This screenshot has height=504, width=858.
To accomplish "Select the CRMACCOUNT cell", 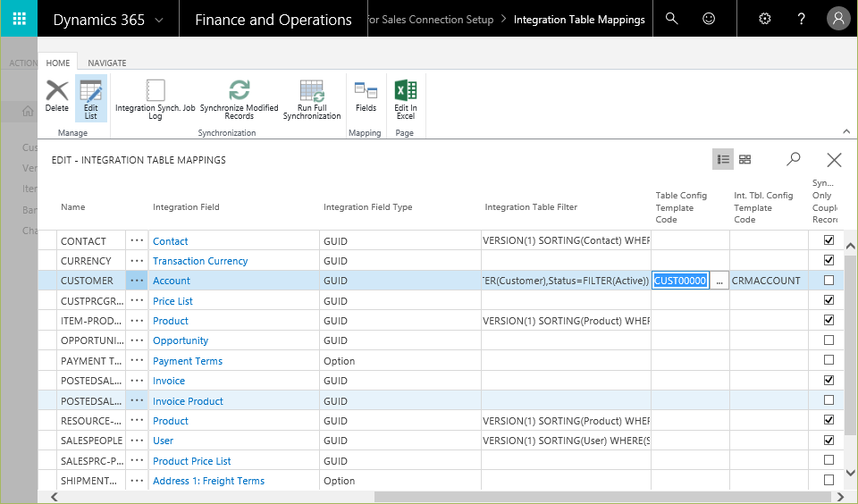I will pos(769,281).
